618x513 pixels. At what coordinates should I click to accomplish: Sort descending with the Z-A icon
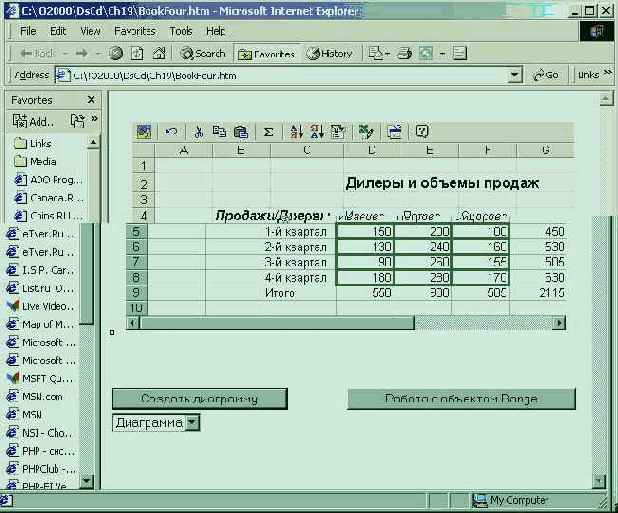click(x=316, y=131)
